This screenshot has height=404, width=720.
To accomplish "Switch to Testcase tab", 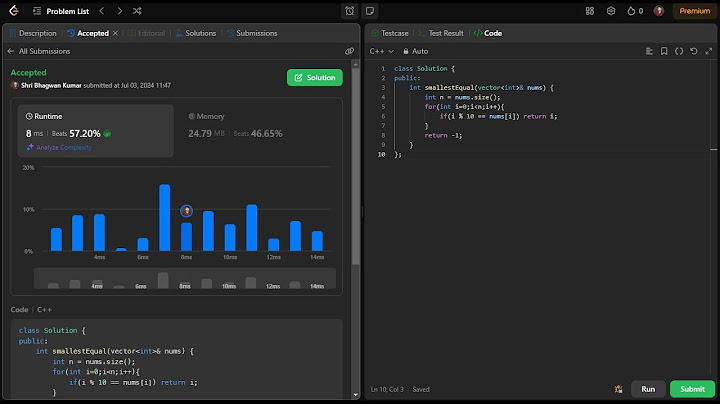I will 390,33.
